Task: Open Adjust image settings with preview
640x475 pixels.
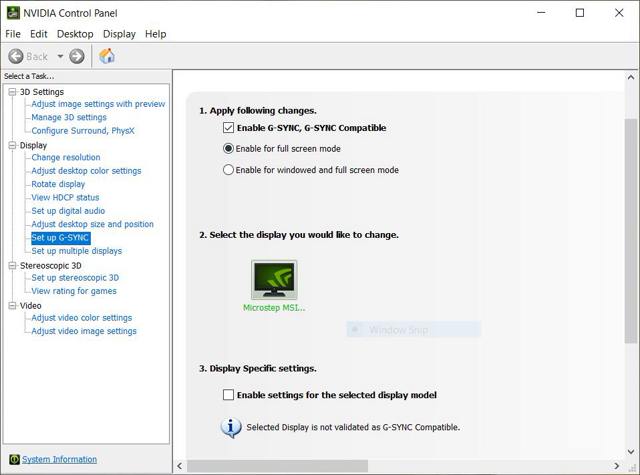Action: (98, 104)
